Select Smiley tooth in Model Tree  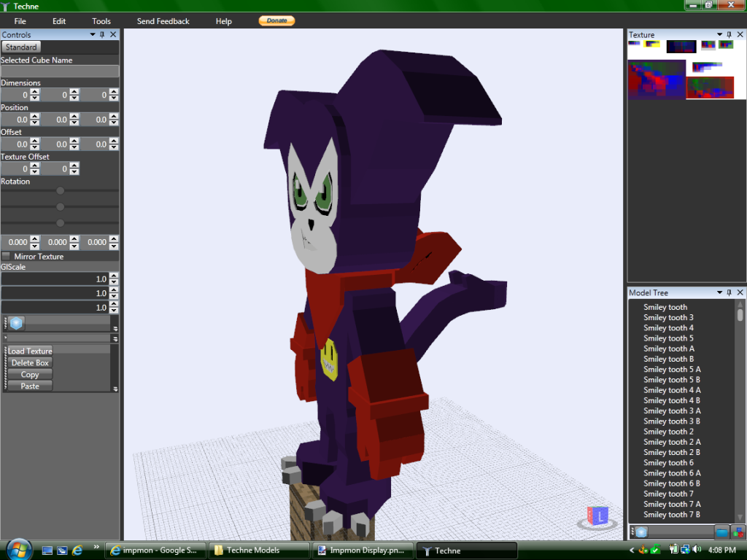coord(665,307)
